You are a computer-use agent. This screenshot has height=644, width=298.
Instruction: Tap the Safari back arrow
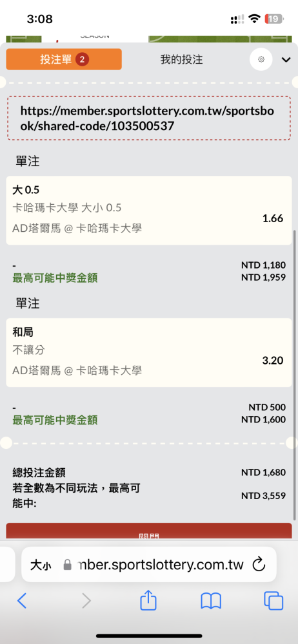pyautogui.click(x=22, y=601)
